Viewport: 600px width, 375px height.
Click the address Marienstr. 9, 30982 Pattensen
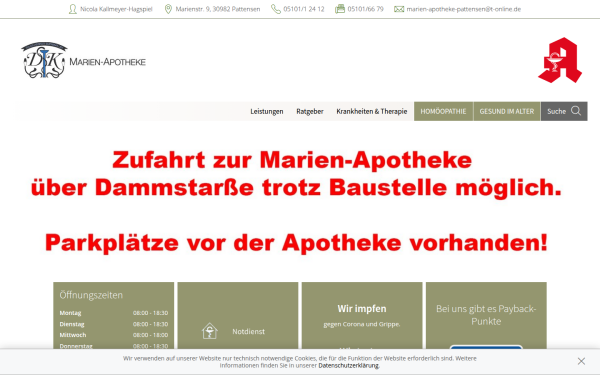click(x=218, y=9)
